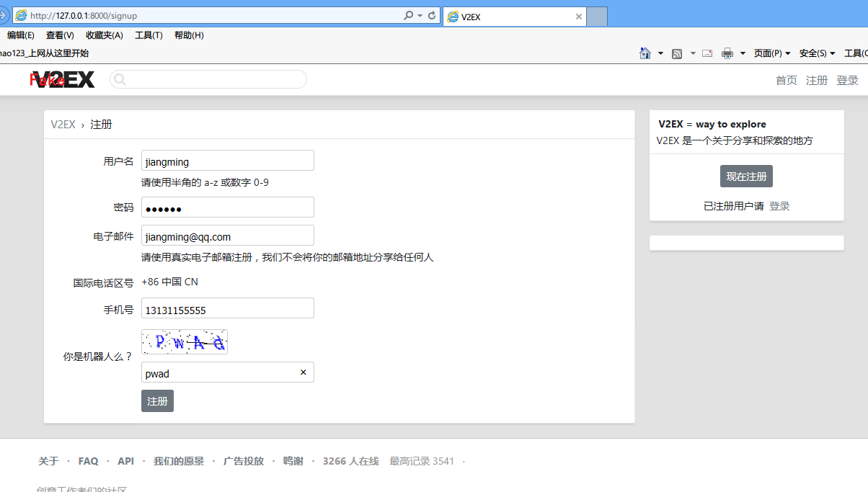Click the V2EX site search box
The width and height of the screenshot is (868, 492).
click(208, 79)
